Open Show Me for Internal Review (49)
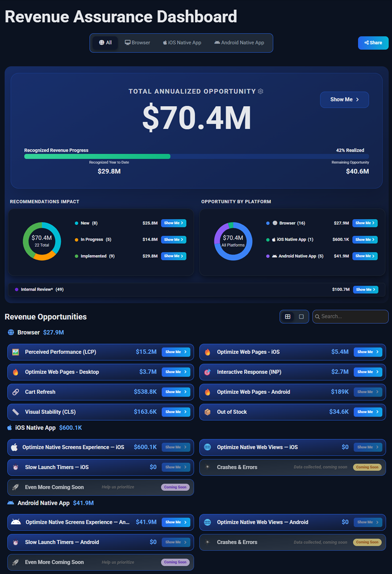 coord(366,289)
